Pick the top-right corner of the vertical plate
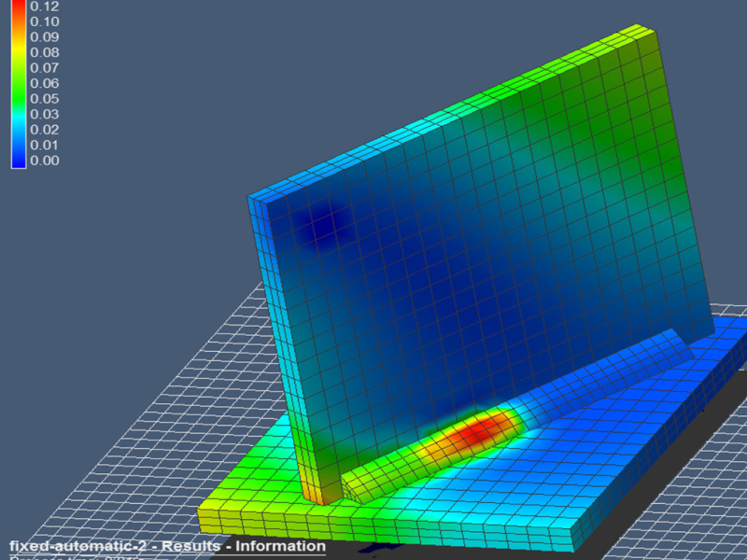Viewport: 747px width, 560px height. point(652,32)
